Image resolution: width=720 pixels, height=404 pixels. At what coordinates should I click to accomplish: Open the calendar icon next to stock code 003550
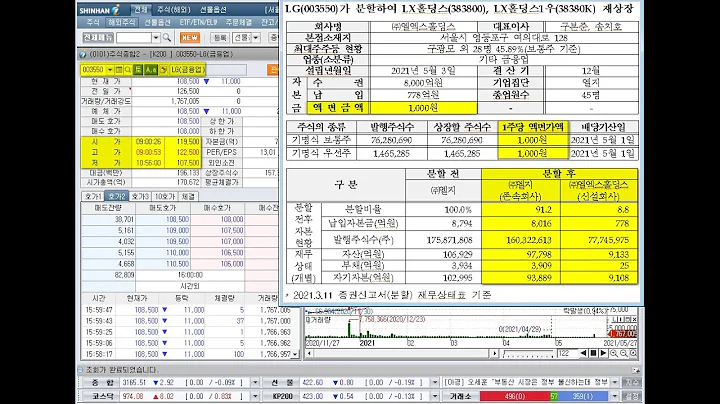119,70
